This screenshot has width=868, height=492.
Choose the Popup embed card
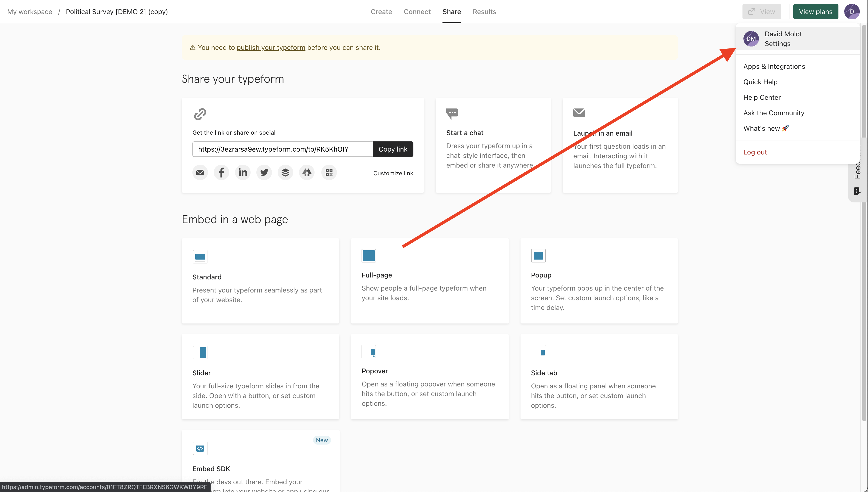pos(599,281)
